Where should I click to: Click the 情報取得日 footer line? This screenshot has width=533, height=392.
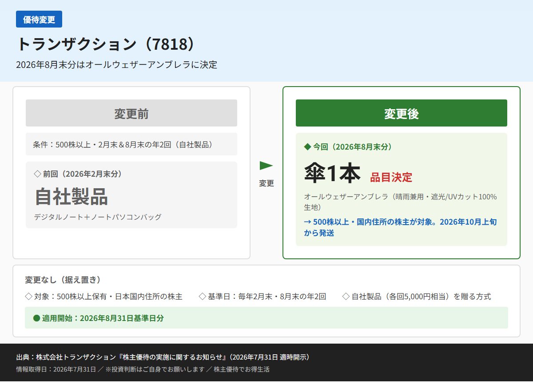tap(143, 369)
